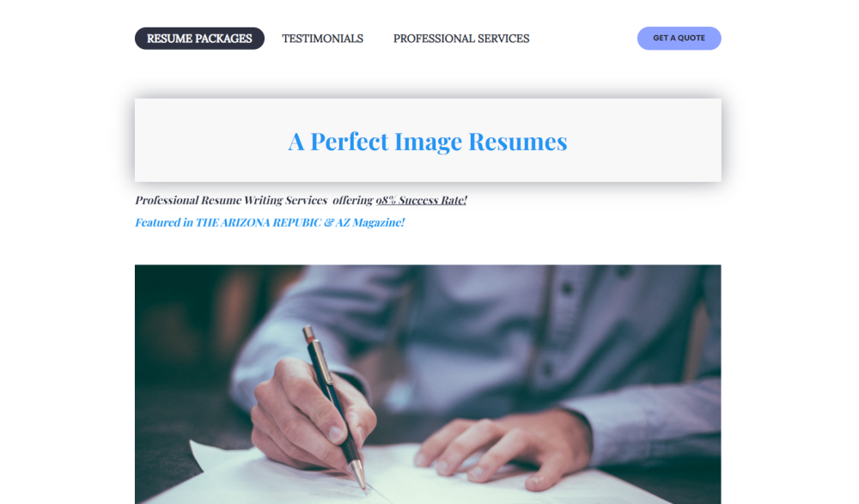Click the word offering in the tagline

(x=353, y=200)
